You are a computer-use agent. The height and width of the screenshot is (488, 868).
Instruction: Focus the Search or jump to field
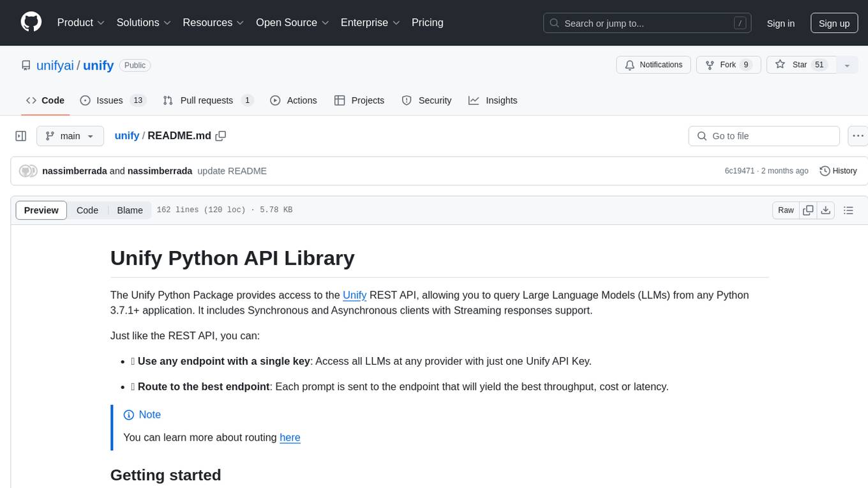(647, 23)
